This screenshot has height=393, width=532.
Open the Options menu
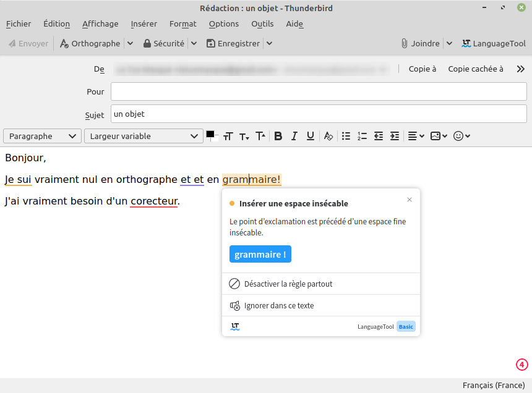click(x=224, y=23)
